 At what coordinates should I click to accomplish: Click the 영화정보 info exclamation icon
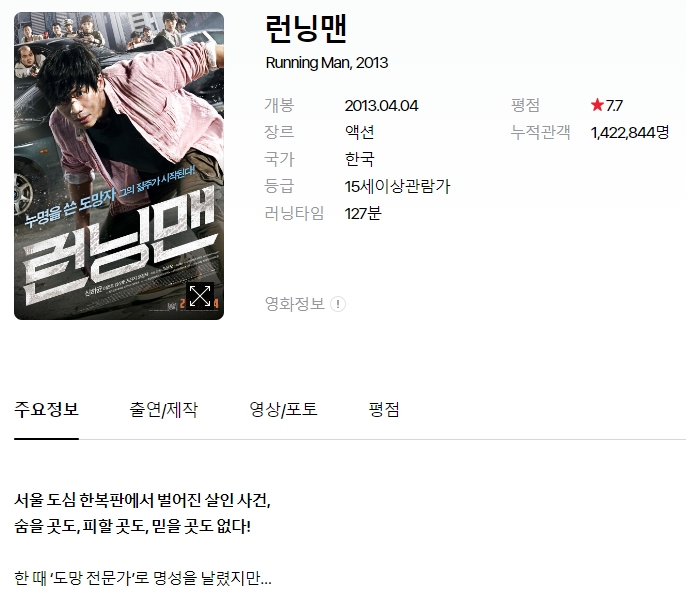338,304
